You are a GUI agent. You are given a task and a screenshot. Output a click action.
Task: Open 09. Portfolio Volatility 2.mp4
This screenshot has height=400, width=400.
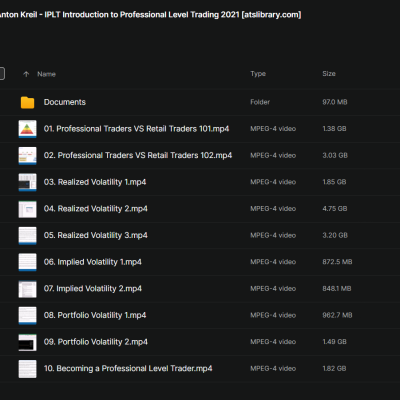(x=96, y=342)
